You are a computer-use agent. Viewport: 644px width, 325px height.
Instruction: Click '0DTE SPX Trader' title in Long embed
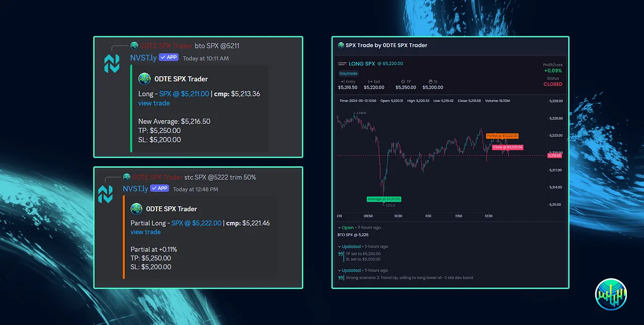(181, 79)
